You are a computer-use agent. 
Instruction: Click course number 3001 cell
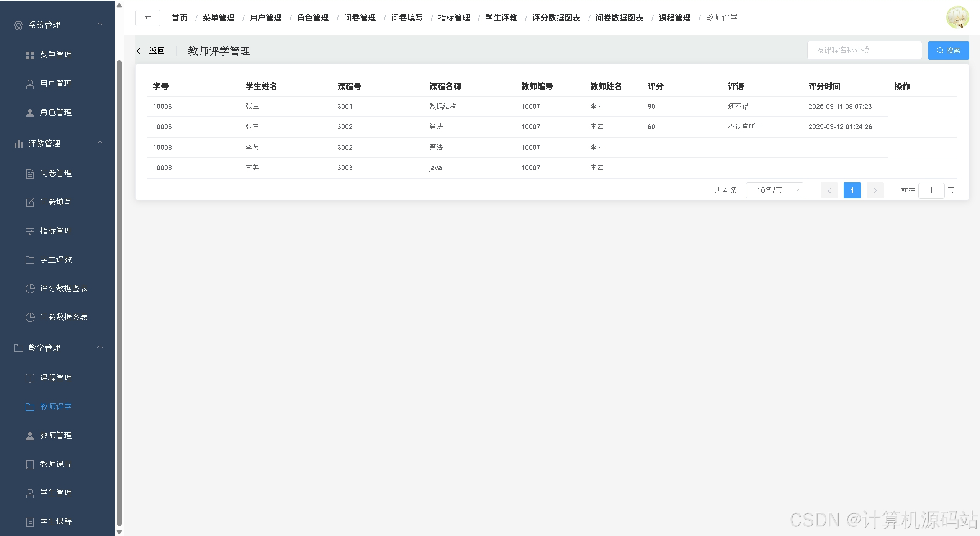(345, 107)
